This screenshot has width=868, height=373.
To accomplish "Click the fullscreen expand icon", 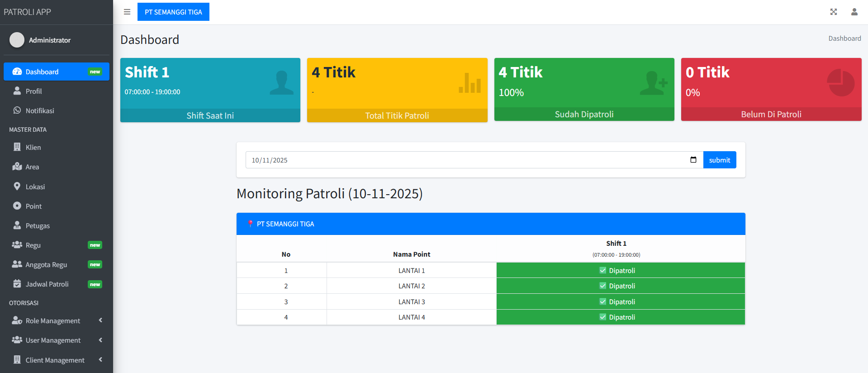I will (x=833, y=12).
